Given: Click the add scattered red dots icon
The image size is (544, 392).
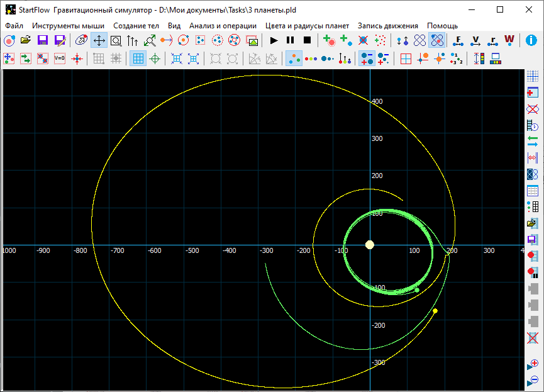Looking at the screenshot, I should click(x=380, y=41).
